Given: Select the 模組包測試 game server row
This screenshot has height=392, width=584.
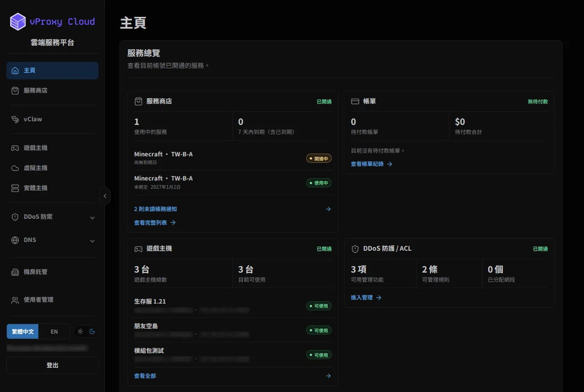Looking at the screenshot, I should pos(233,355).
